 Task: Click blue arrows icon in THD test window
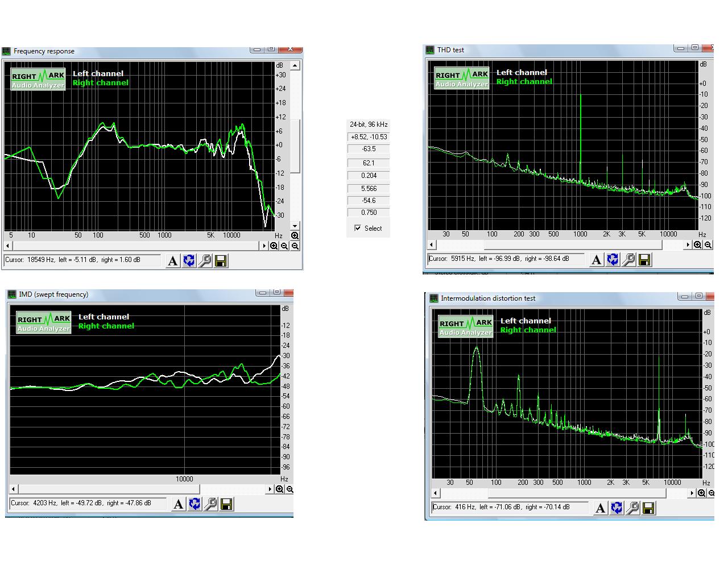pyautogui.click(x=613, y=260)
